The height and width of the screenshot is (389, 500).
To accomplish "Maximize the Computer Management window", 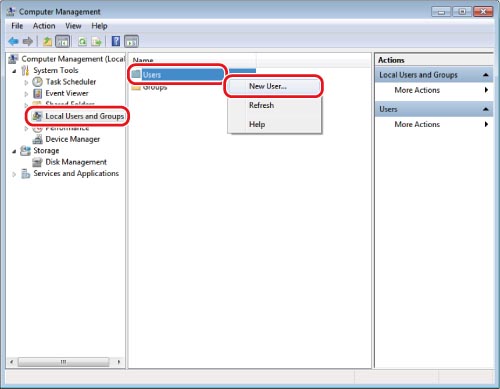I will (x=462, y=12).
